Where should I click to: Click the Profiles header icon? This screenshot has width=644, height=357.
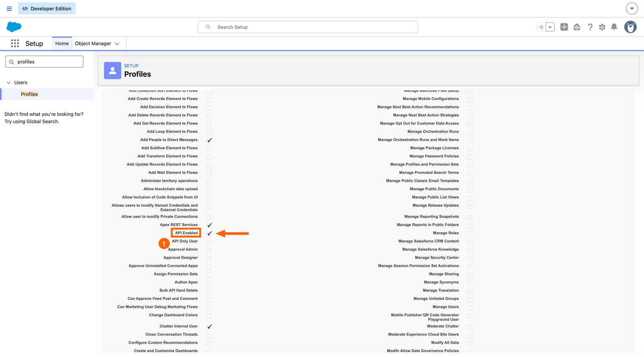point(113,71)
